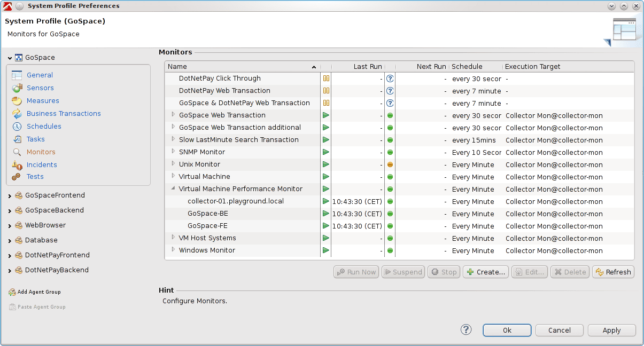
Task: Expand the Slow LastMinute Search Transaction row
Action: (173, 139)
